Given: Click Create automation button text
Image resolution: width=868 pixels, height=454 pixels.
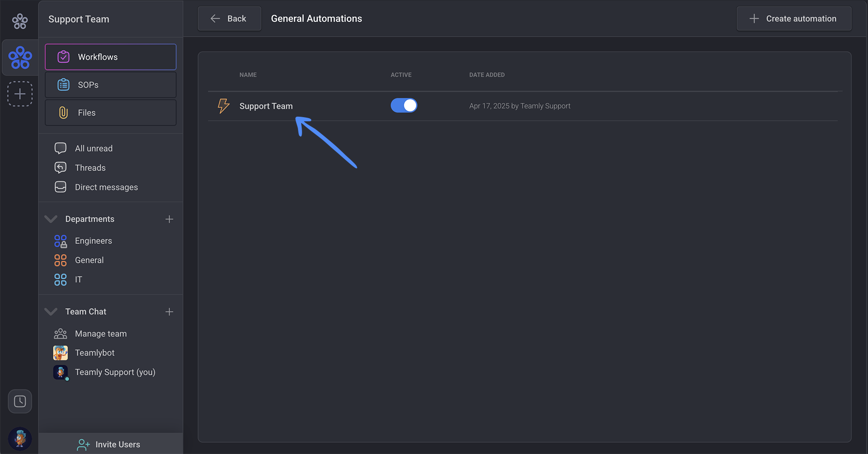Looking at the screenshot, I should pyautogui.click(x=801, y=19).
